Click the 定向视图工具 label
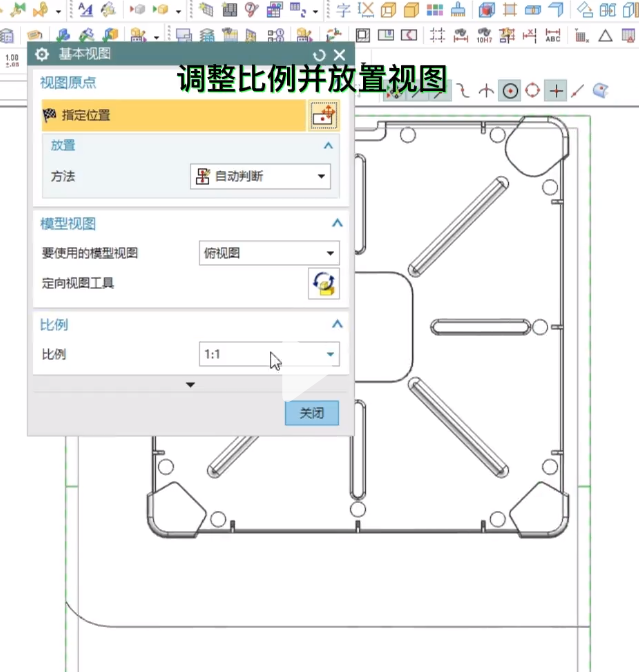The height and width of the screenshot is (672, 639). coord(78,283)
